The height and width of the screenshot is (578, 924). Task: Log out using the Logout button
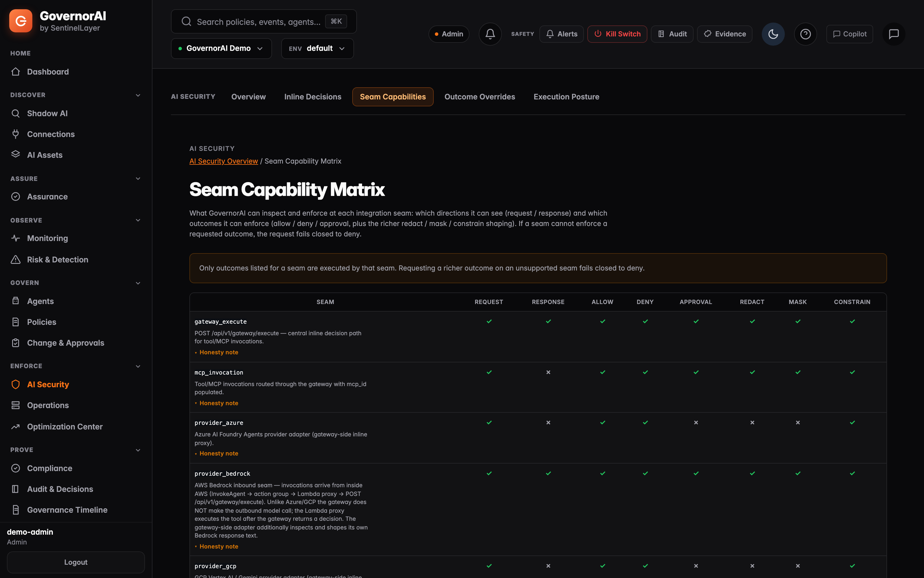pyautogui.click(x=76, y=562)
